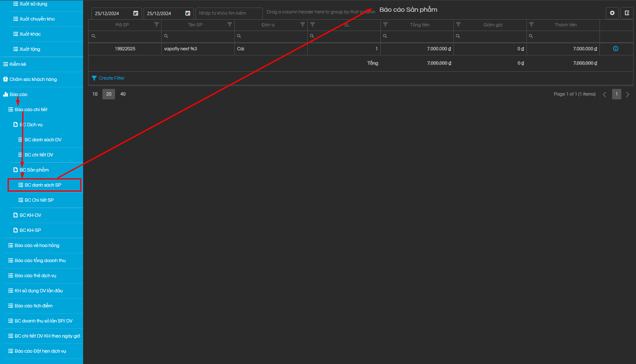Expand the BC Dịch vụ group

pyautogui.click(x=31, y=125)
